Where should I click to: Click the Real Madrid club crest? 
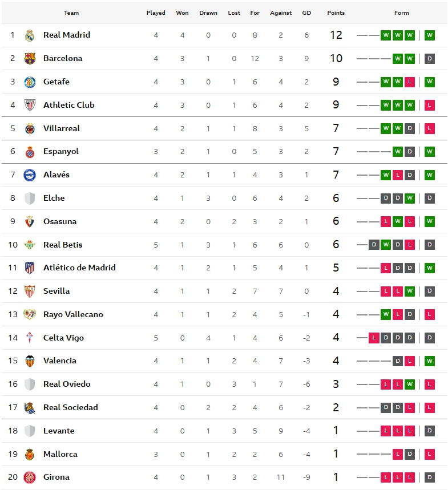click(x=30, y=35)
